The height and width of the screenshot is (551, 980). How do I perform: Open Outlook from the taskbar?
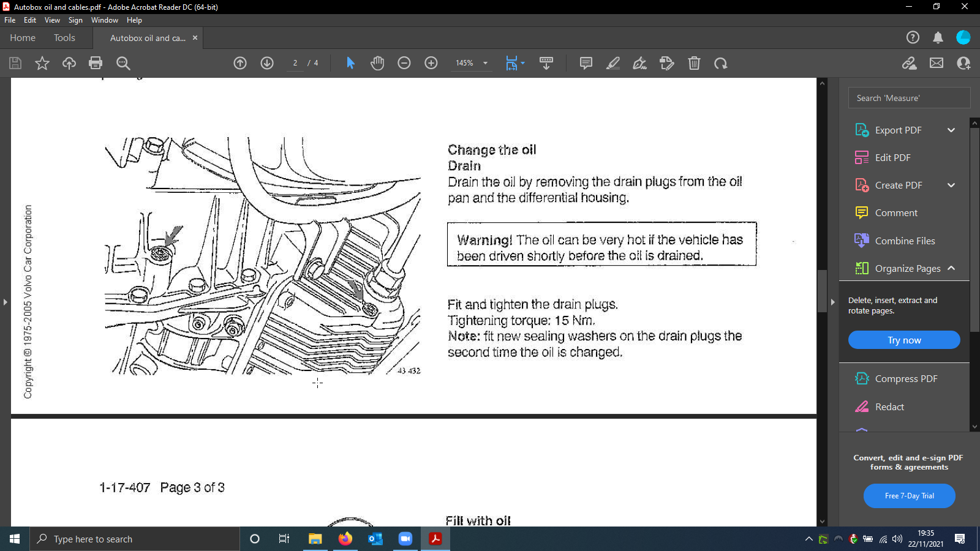tap(375, 539)
